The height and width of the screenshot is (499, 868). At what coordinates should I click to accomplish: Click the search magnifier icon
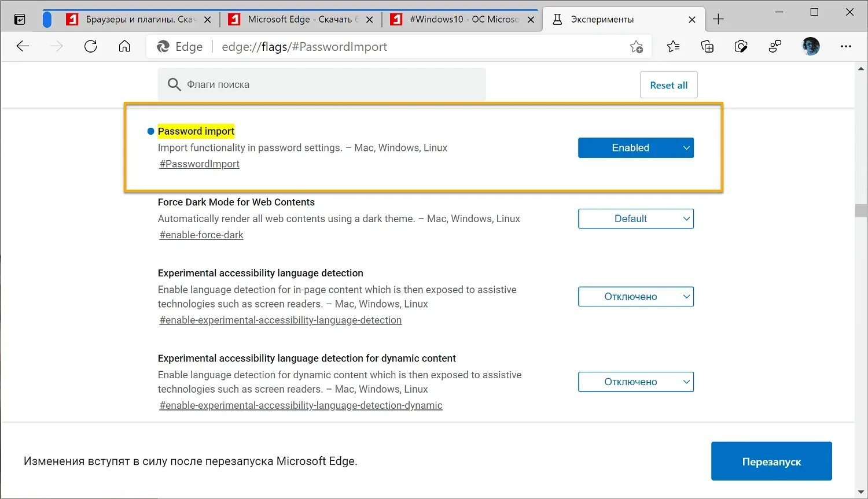coord(174,84)
